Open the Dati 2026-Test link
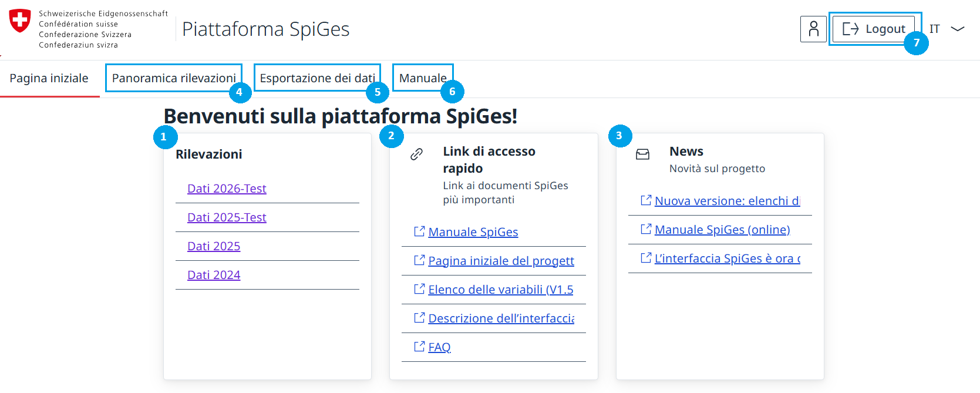980x393 pixels. tap(227, 189)
